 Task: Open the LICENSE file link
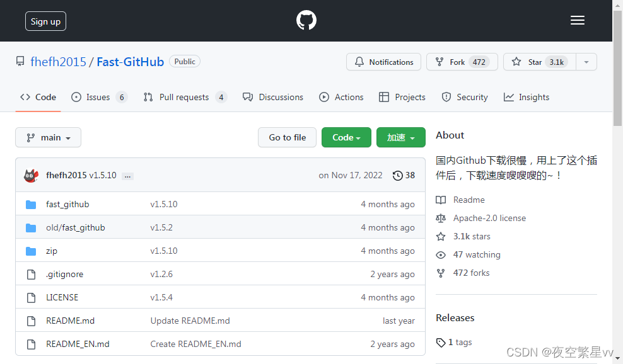click(62, 298)
